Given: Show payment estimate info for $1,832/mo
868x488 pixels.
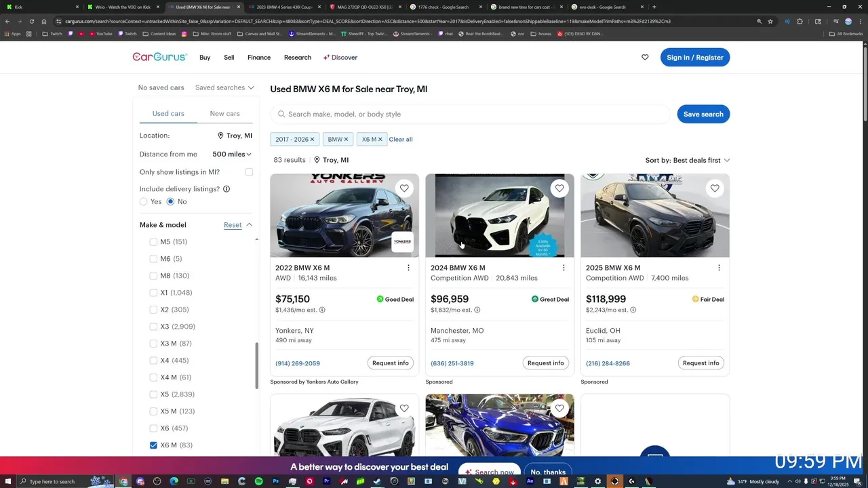Looking at the screenshot, I should tap(477, 310).
